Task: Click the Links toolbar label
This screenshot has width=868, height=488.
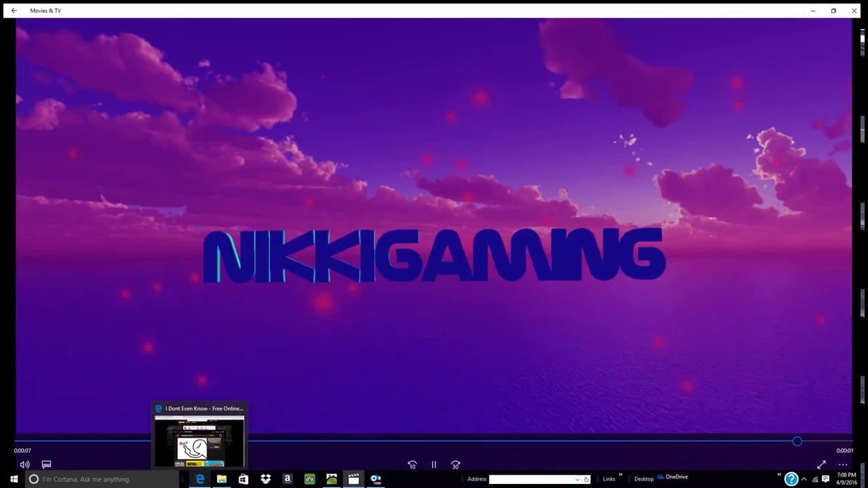Action: tap(609, 479)
